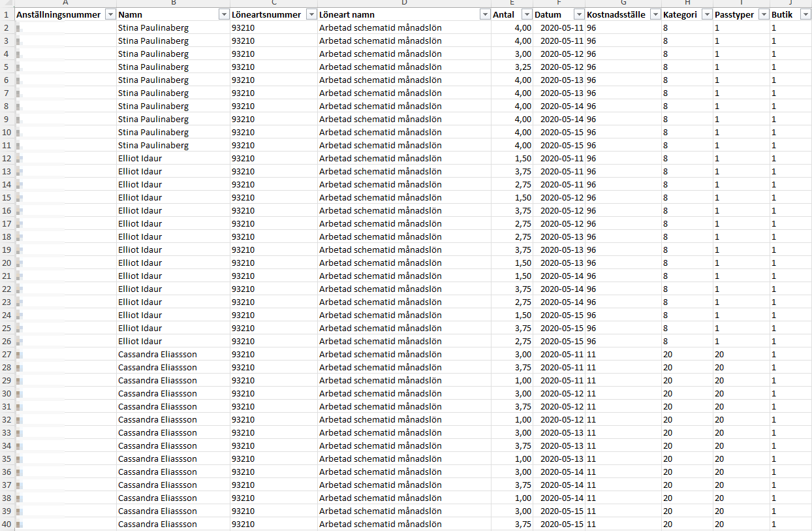The image size is (812, 531).
Task: Select the Antal value 1,50 in row 12
Action: tap(512, 158)
